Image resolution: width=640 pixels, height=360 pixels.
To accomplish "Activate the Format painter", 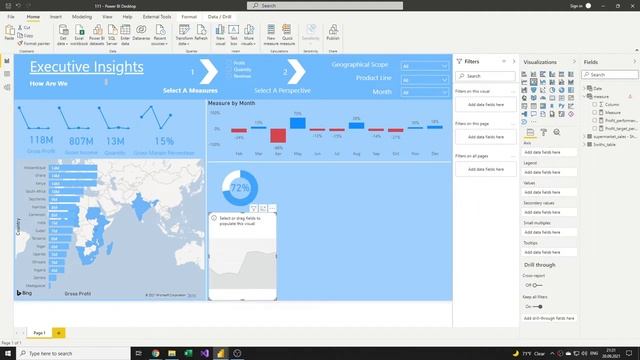I will coord(33,43).
